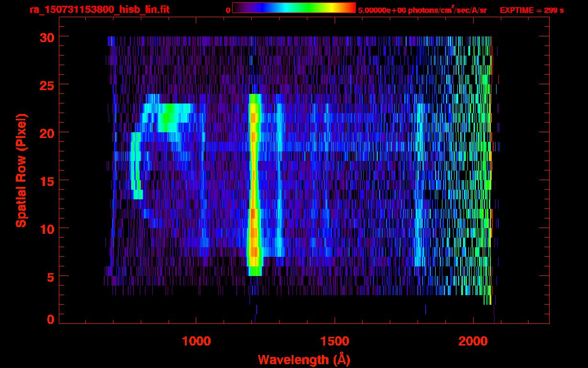Click the bright emission line near 1216 Å
Image resolution: width=588 pixels, height=368 pixels.
click(254, 185)
